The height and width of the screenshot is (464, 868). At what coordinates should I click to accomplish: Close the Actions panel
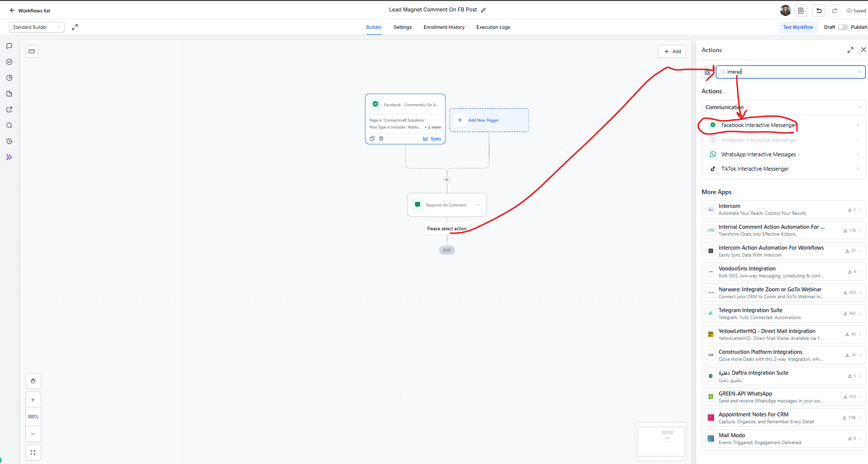(864, 50)
